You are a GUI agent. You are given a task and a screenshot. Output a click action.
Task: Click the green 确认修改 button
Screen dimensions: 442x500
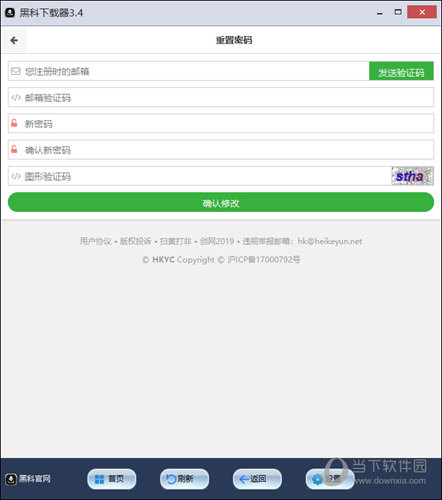pos(221,202)
